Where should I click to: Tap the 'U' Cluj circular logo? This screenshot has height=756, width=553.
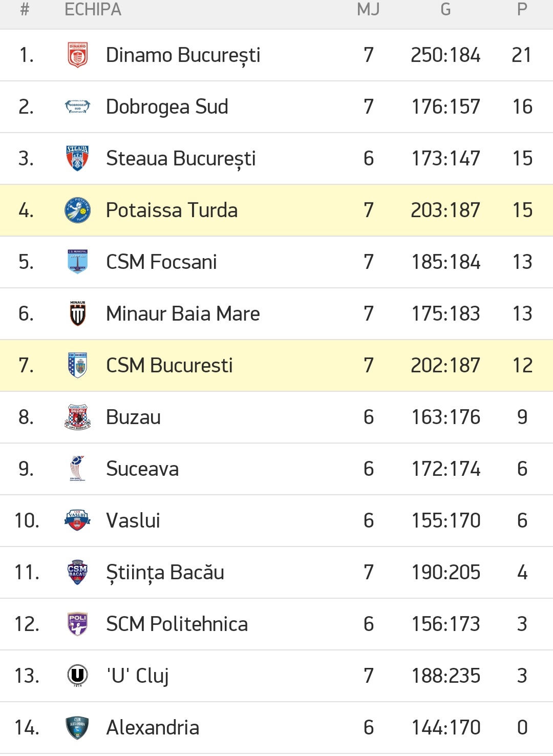78,676
